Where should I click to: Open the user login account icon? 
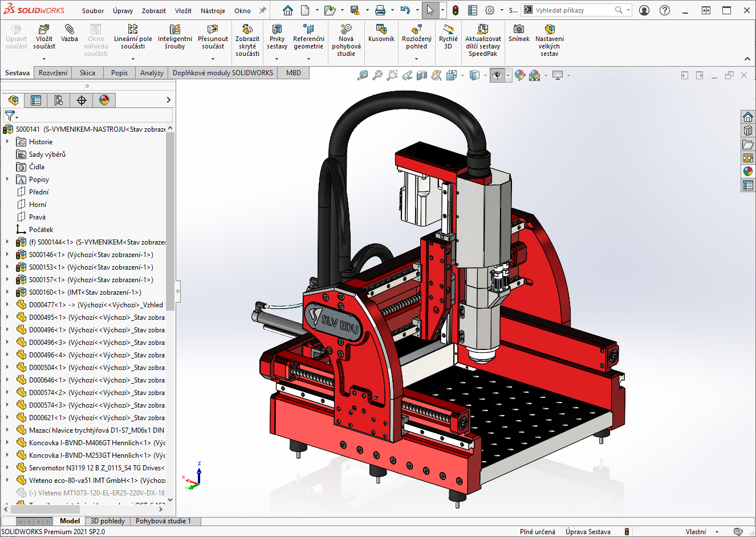(644, 10)
